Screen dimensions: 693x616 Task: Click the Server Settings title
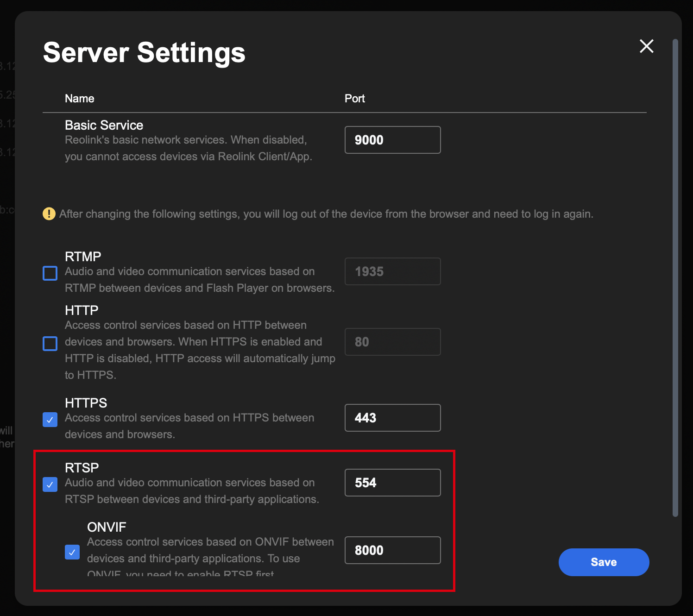click(144, 52)
